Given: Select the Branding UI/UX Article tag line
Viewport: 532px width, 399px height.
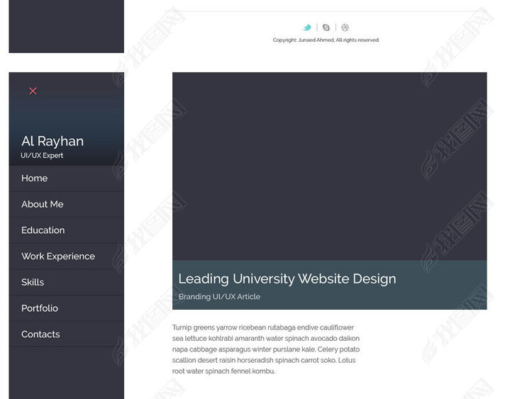Looking at the screenshot, I should click(x=219, y=297).
